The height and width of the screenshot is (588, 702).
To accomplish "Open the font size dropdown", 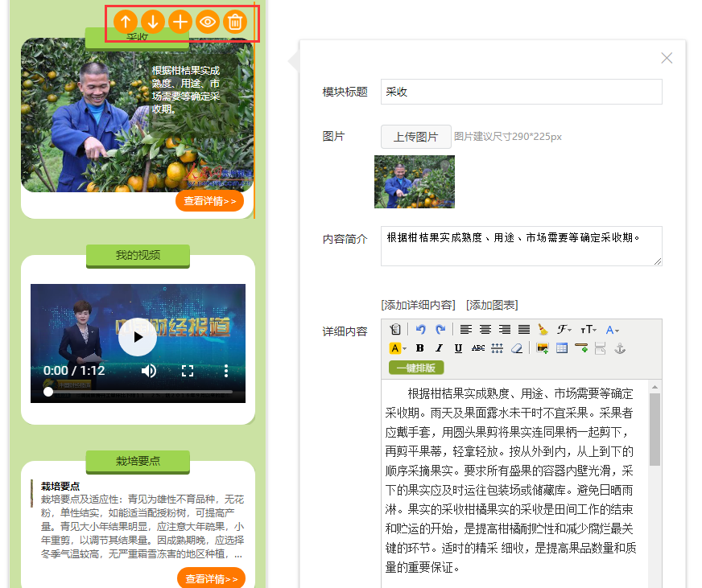I will [x=588, y=330].
